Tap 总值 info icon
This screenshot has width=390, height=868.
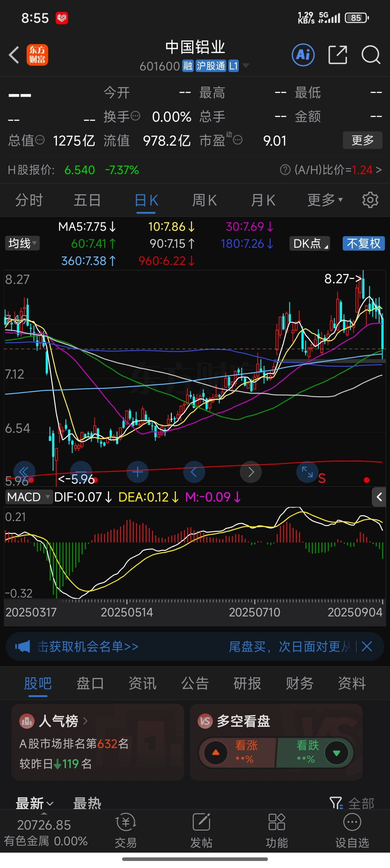pos(40,140)
